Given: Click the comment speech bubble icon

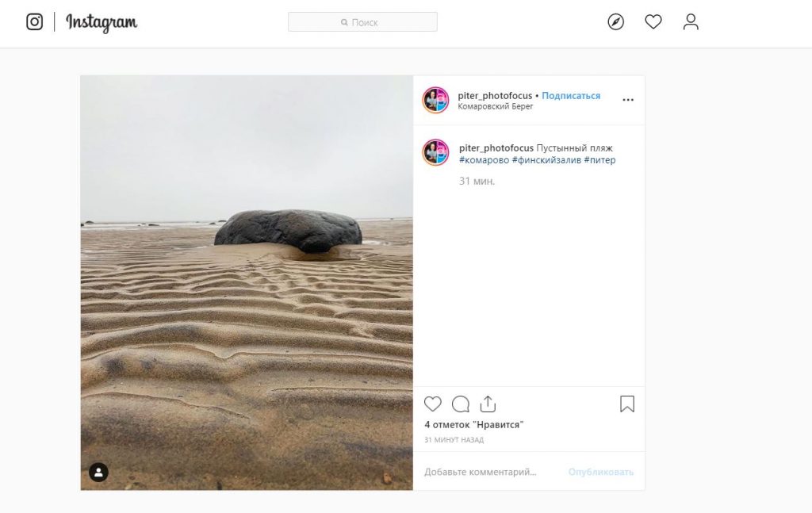Looking at the screenshot, I should click(x=461, y=404).
